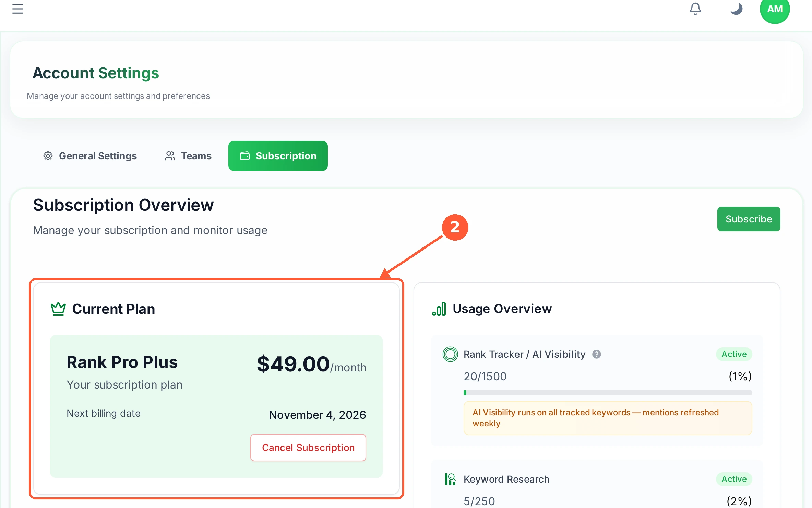This screenshot has height=508, width=812.
Task: Click the Keyword Research icon
Action: [450, 479]
